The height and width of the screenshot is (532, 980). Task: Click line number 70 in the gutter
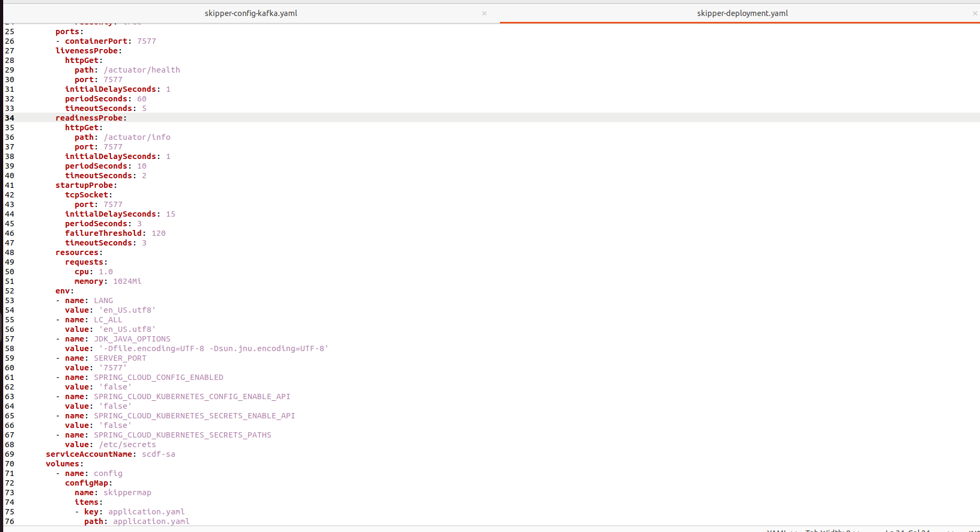[x=9, y=464]
